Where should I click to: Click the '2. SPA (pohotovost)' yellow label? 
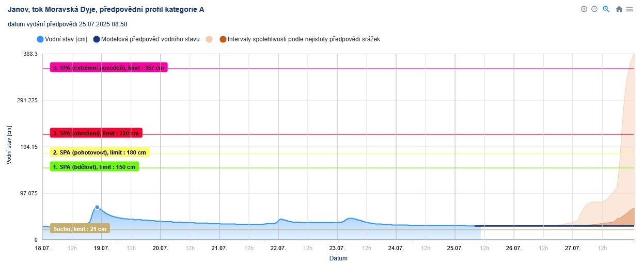click(100, 152)
